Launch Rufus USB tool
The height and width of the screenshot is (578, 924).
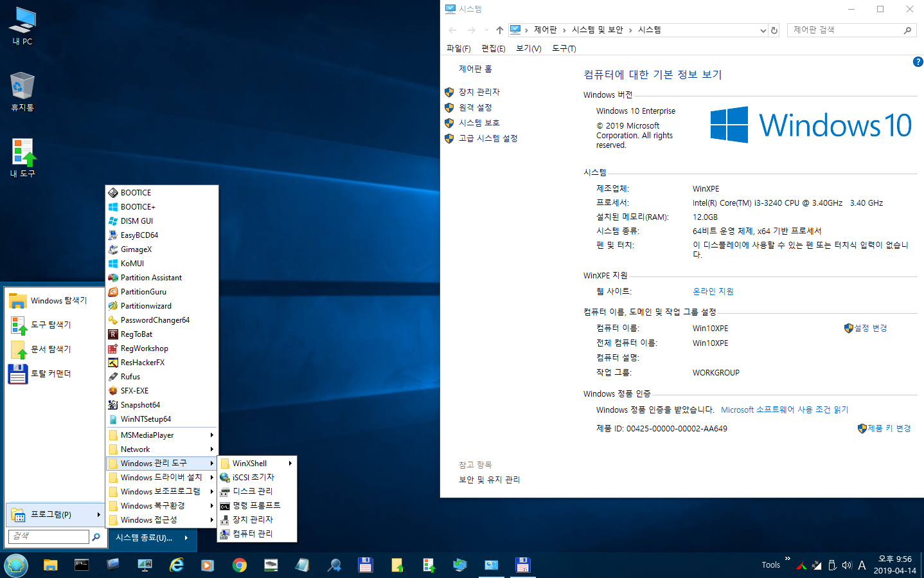coord(162,376)
